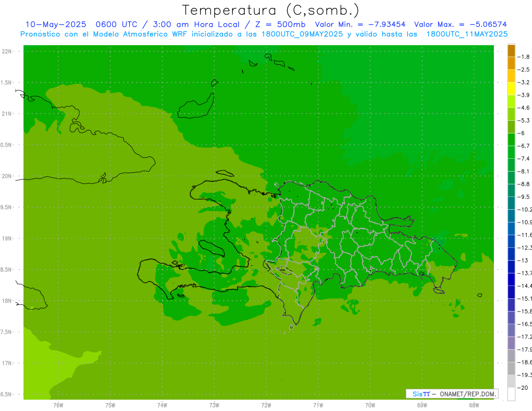Click the 'Valor Max. = -5.06574' readout
The image size is (532, 411).
pyautogui.click(x=461, y=24)
